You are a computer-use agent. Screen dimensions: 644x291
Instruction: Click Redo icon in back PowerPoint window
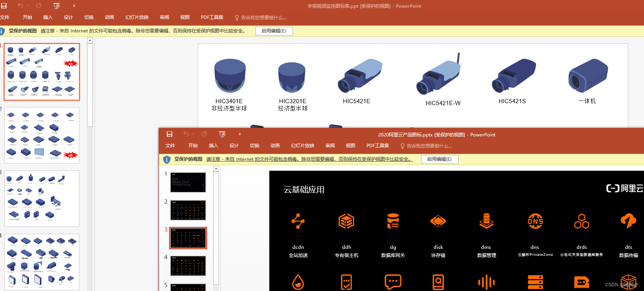[x=39, y=6]
